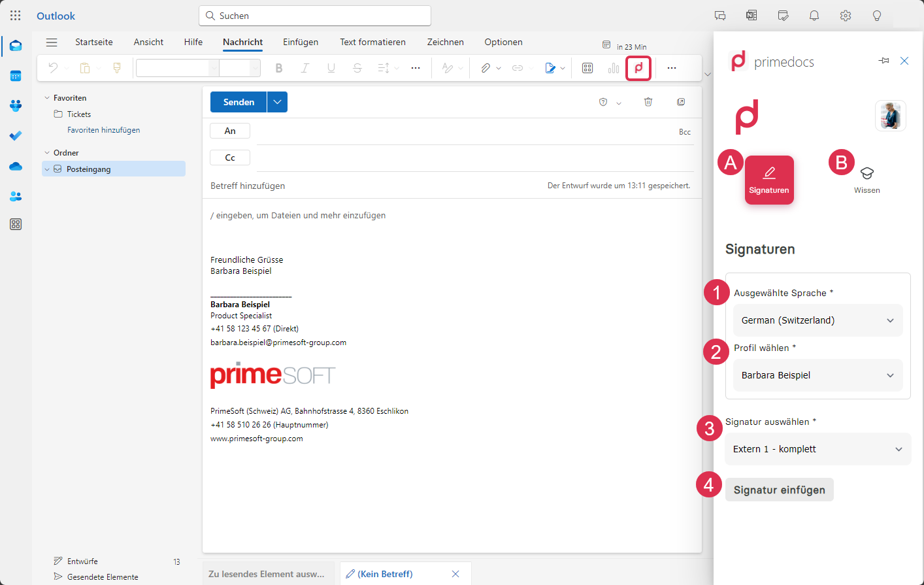Image resolution: width=924 pixels, height=585 pixels.
Task: Open the primedocs add-in from the ribbon
Action: tap(638, 68)
